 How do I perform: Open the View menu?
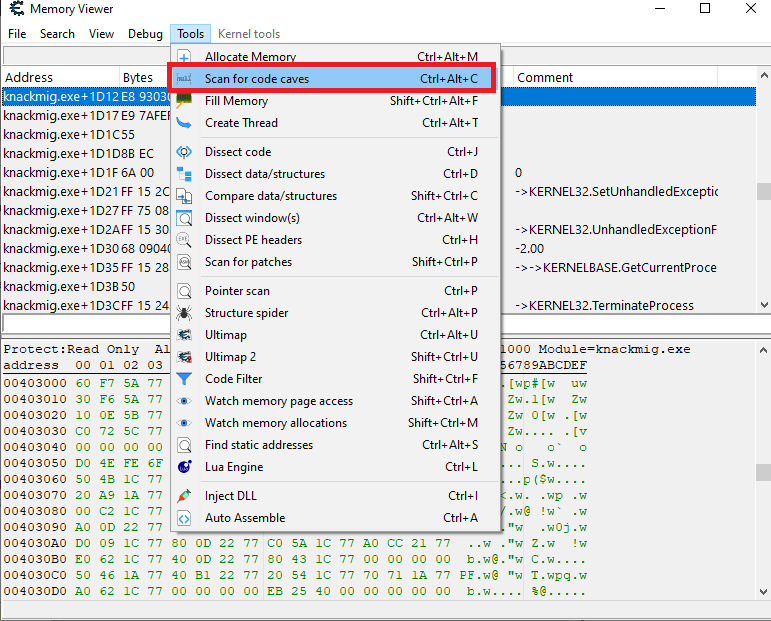[101, 34]
